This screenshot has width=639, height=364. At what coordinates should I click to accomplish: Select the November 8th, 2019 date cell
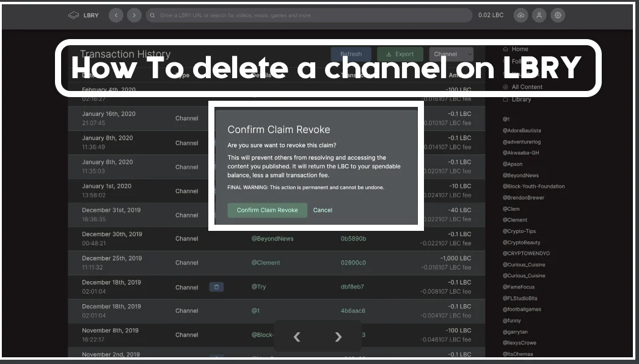(x=110, y=335)
